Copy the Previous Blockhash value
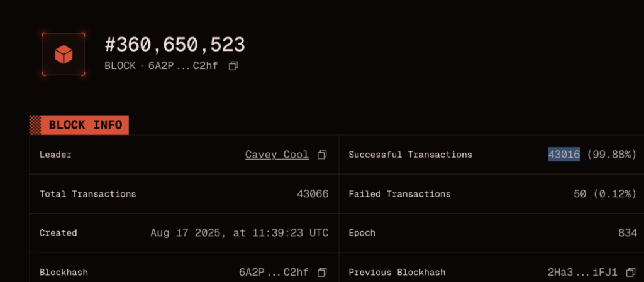 [631, 272]
